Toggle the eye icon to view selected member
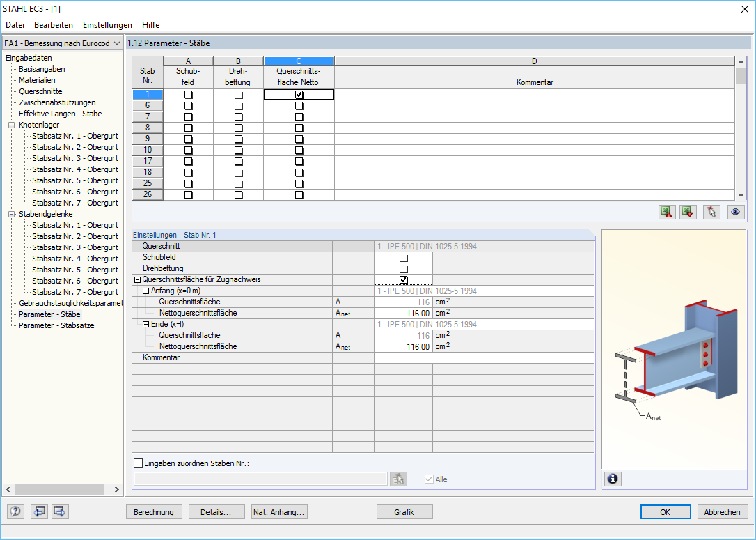 [735, 212]
